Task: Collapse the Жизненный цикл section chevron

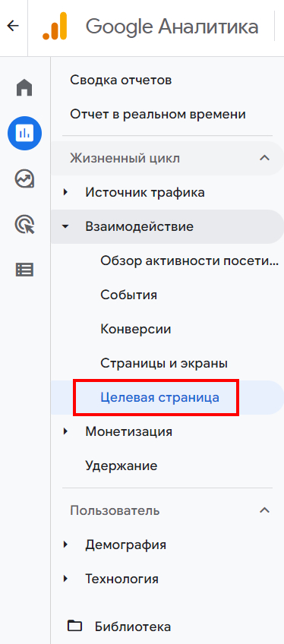Action: point(265,158)
